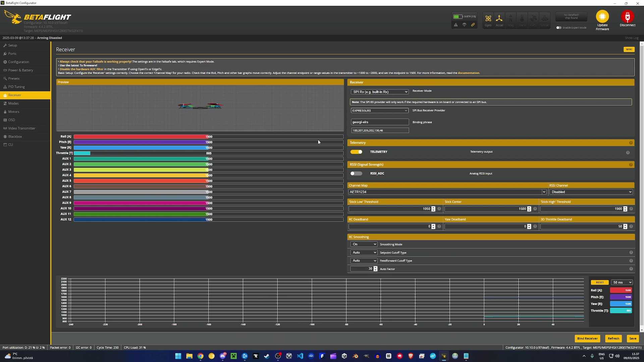Image resolution: width=644 pixels, height=362 pixels.
Task: Open the Setup tab
Action: 25,45
